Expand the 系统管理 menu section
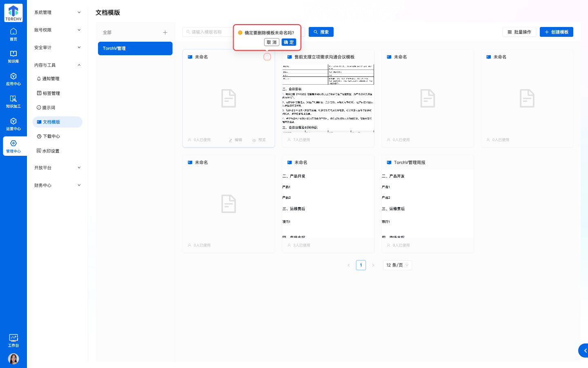The image size is (588, 368). (x=57, y=12)
